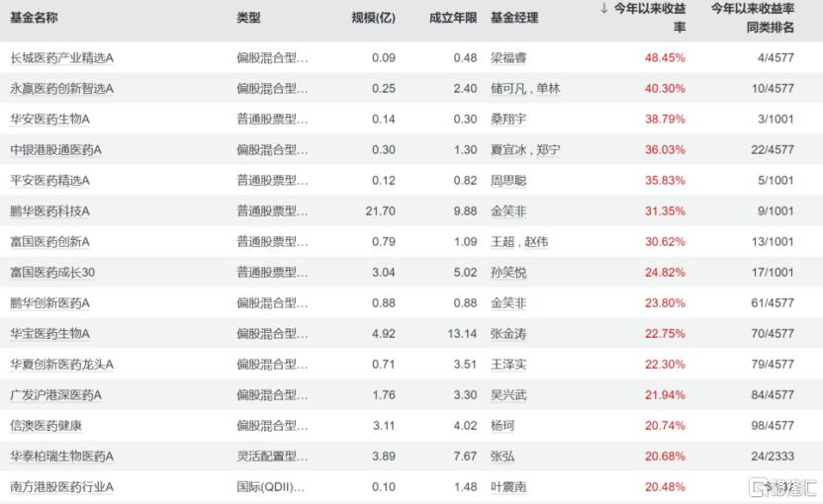Open fund 鹏华医药科技A

[x=49, y=211]
